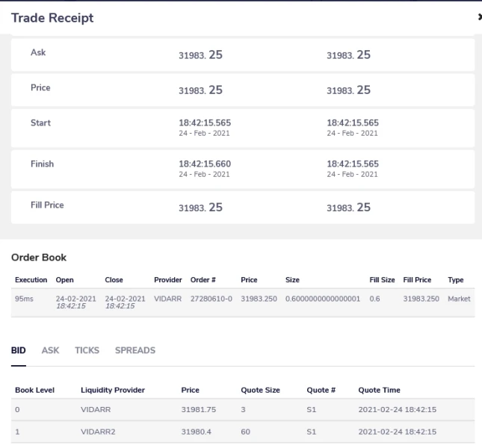The height and width of the screenshot is (448, 482).
Task: Open the TICKS tab
Action: click(87, 350)
